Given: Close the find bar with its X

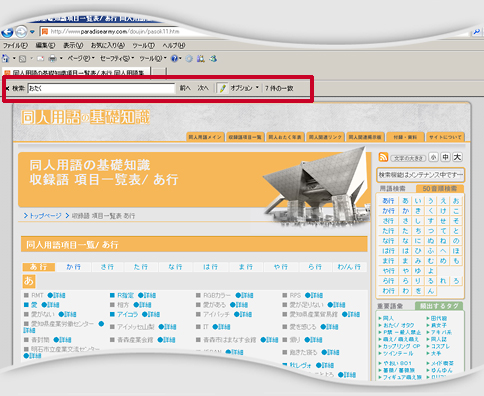Looking at the screenshot, I should [7, 88].
